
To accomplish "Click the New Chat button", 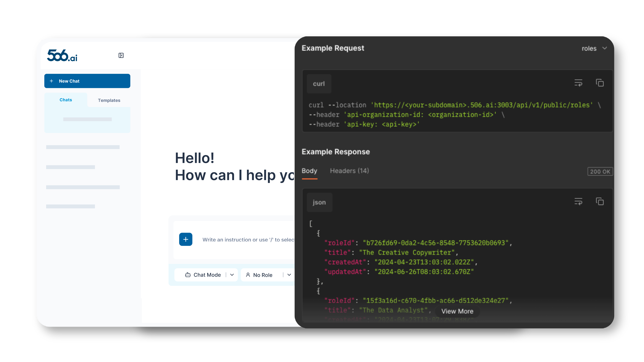I will click(x=87, y=81).
